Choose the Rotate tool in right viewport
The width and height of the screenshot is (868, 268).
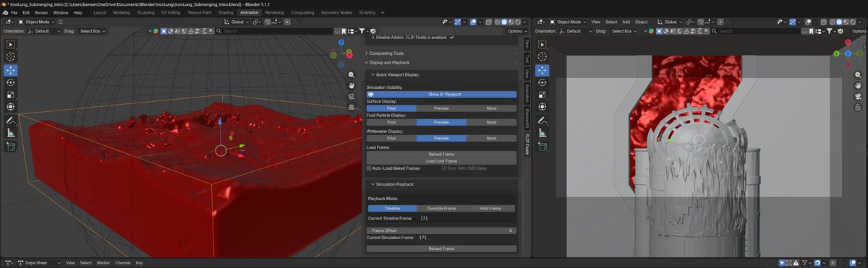[x=542, y=82]
